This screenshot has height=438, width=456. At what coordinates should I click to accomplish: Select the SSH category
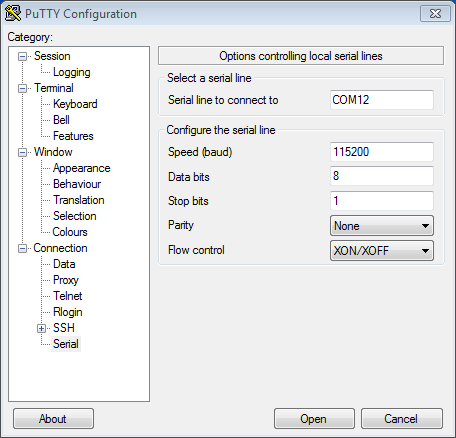64,328
